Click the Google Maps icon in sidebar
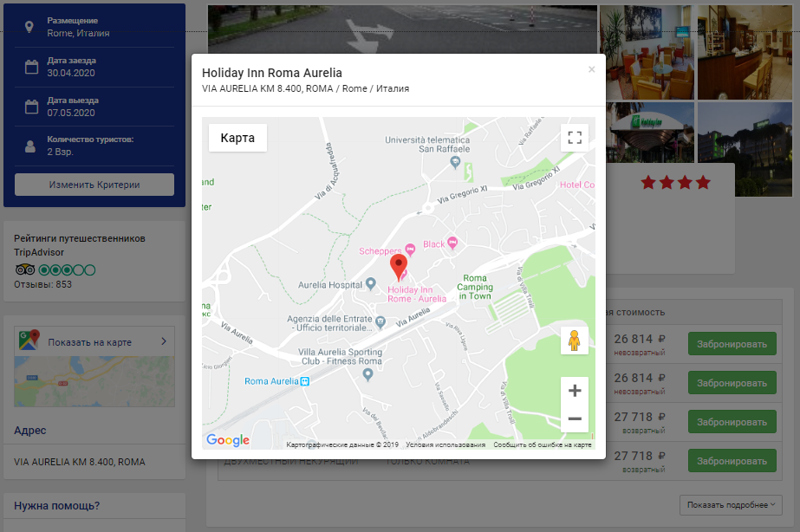800x532 pixels. (29, 341)
